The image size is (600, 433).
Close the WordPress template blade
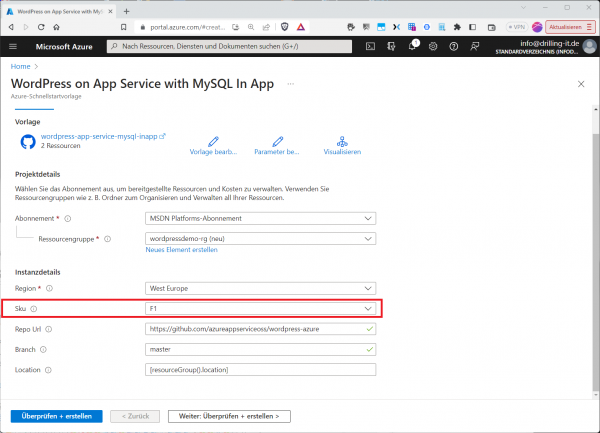point(581,84)
